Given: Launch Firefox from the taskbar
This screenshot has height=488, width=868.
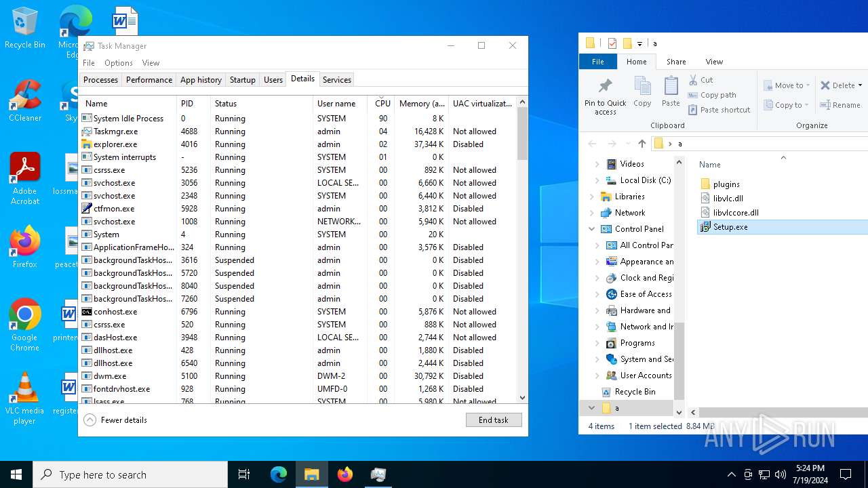Looking at the screenshot, I should coord(345,474).
